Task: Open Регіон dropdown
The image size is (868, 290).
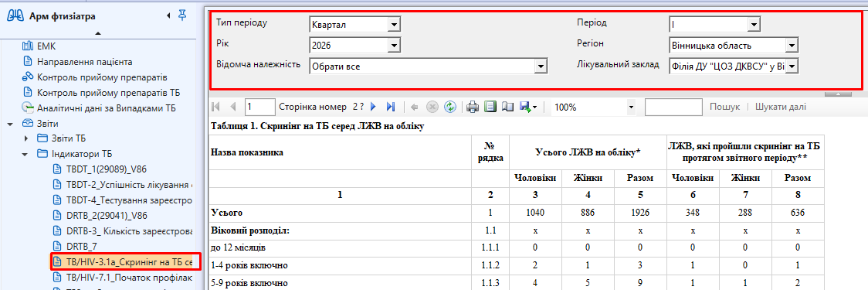Action: point(792,46)
